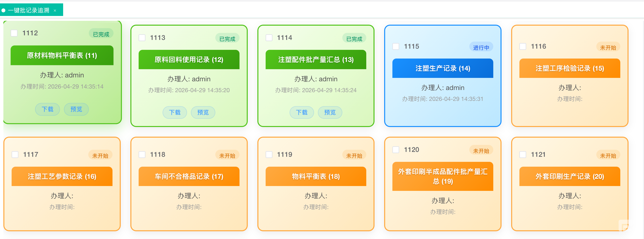The image size is (644, 239).
Task: Select the 注塑工序检验记录 (15) orange header
Action: pos(569,68)
